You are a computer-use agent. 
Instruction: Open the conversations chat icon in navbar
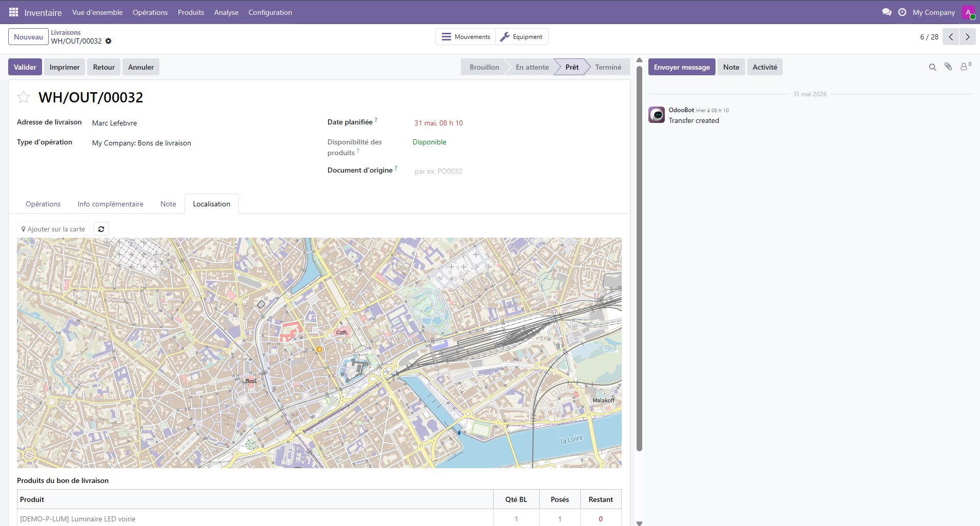click(887, 12)
